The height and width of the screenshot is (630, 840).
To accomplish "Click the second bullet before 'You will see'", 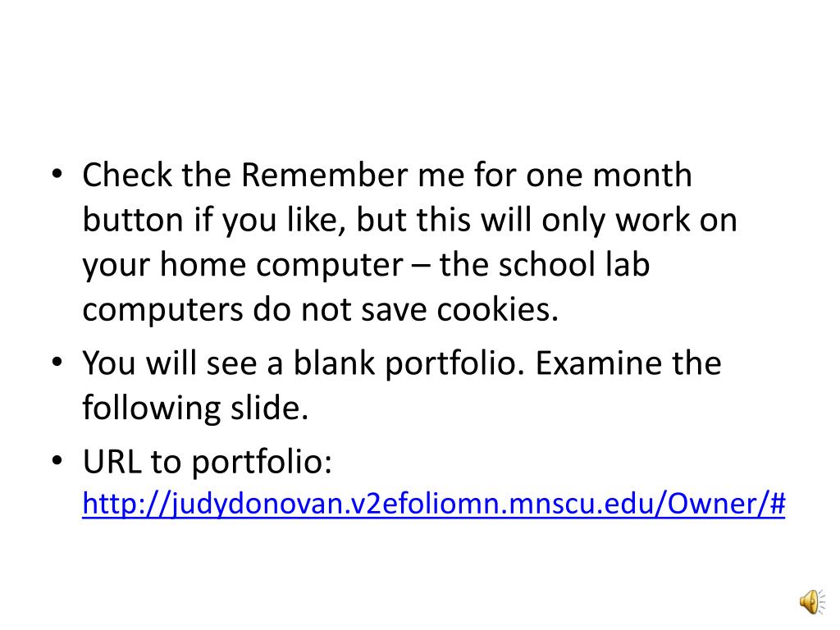I will (x=57, y=362).
